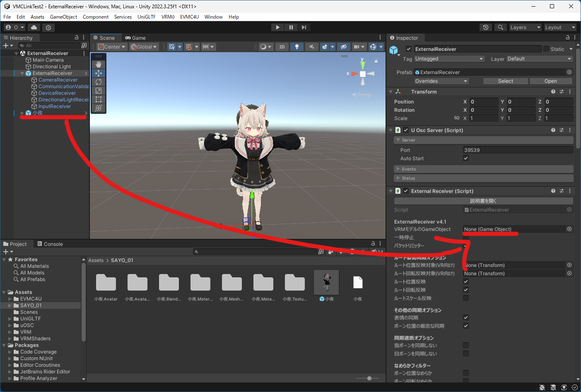Select the Rect transform tool

pyautogui.click(x=99, y=99)
